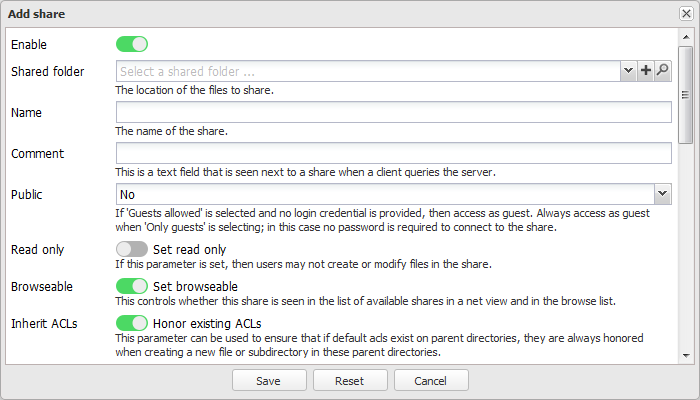Screen dimensions: 700x400
Task: Toggle the Enable switch
Action: 132,44
